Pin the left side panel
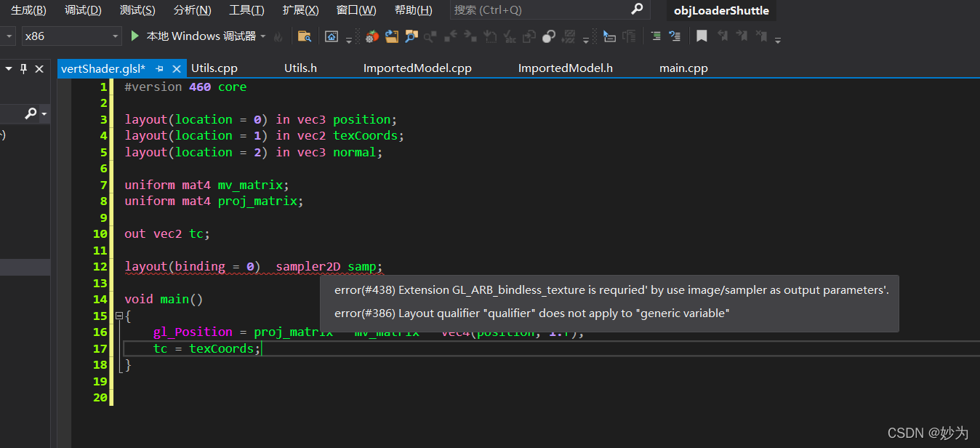The height and width of the screenshot is (448, 980). coord(23,68)
